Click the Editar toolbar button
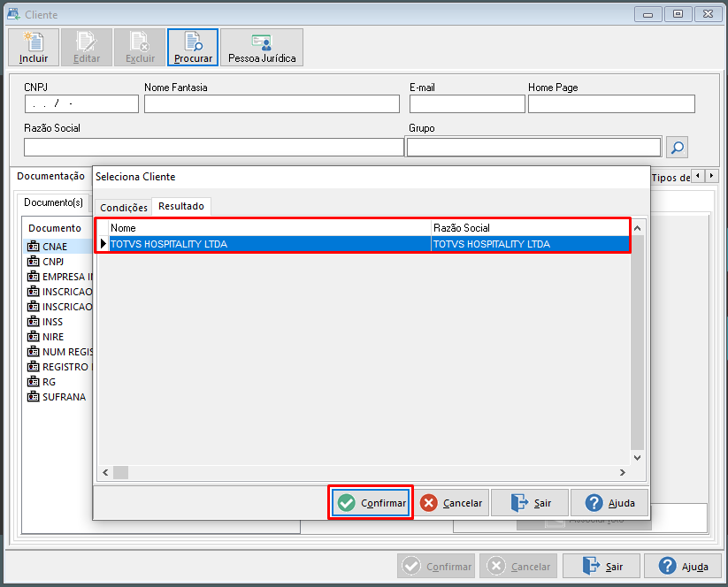The image size is (728, 587). (87, 48)
